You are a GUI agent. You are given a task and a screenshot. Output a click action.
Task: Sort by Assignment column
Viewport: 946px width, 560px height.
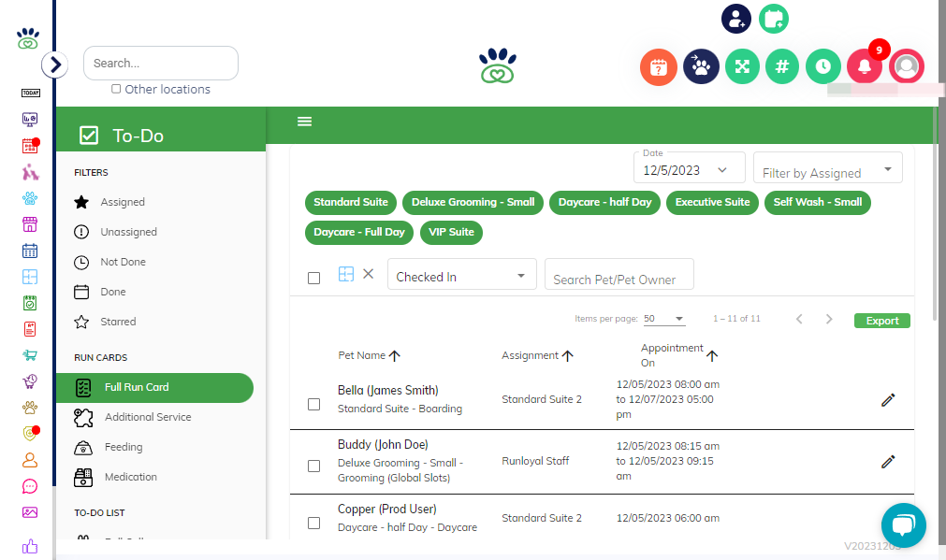537,355
